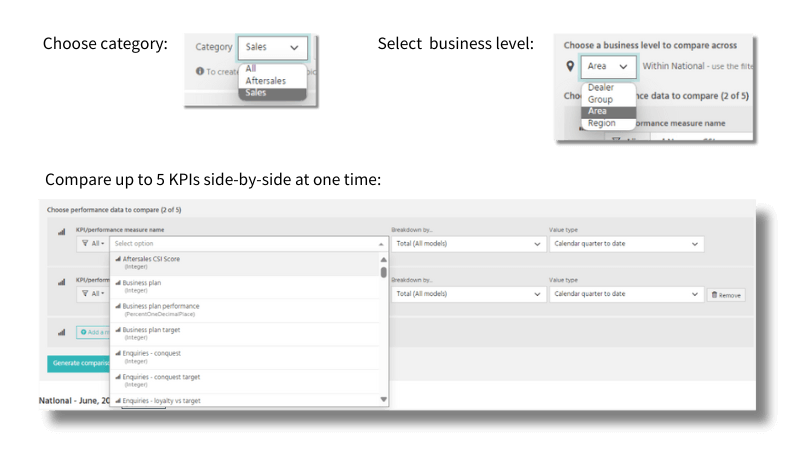Click the KPI list scrollbar up arrow
800x450 pixels.
[384, 259]
